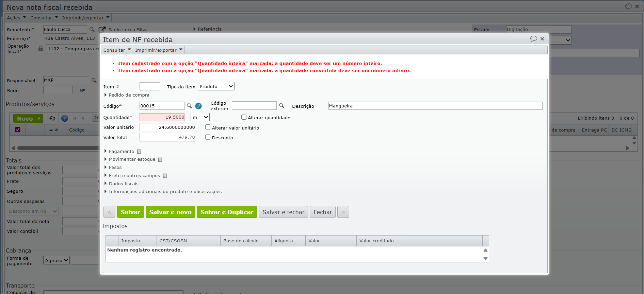Screen dimensions: 644x294
Task: Click the search icon beside Código externo field
Action: click(x=281, y=105)
